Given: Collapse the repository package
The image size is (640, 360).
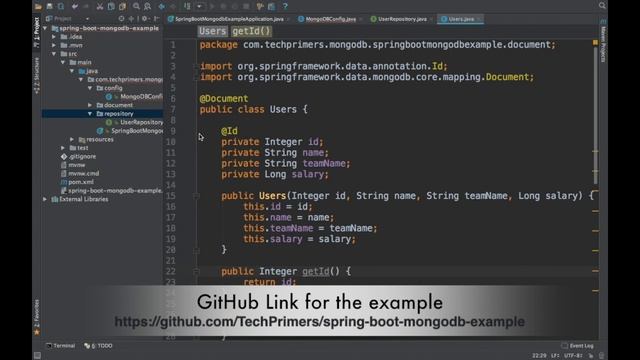Looking at the screenshot, I should [90, 114].
